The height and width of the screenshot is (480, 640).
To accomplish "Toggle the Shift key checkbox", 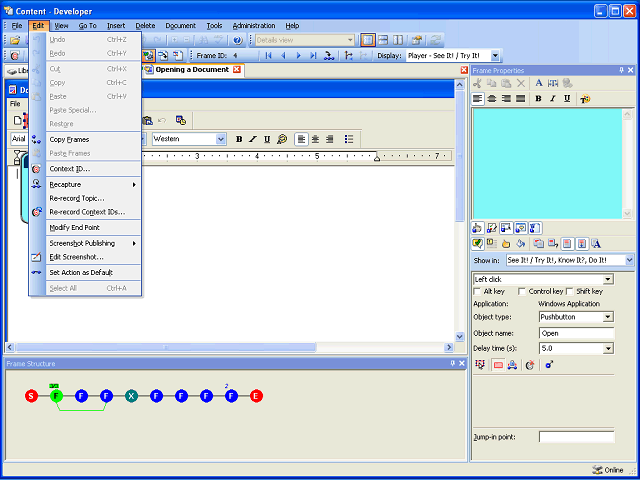I will (569, 291).
